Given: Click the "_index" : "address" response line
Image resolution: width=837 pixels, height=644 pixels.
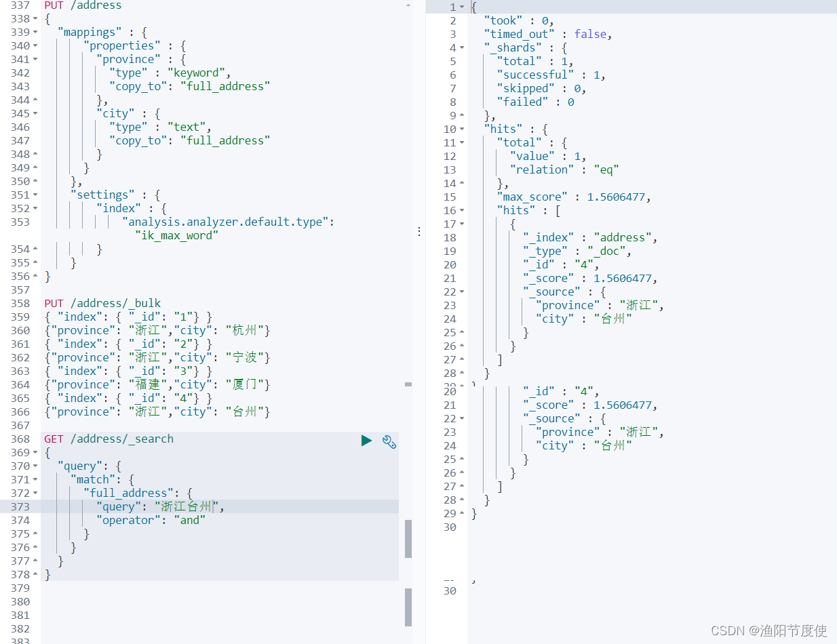Looking at the screenshot, I should (x=590, y=237).
